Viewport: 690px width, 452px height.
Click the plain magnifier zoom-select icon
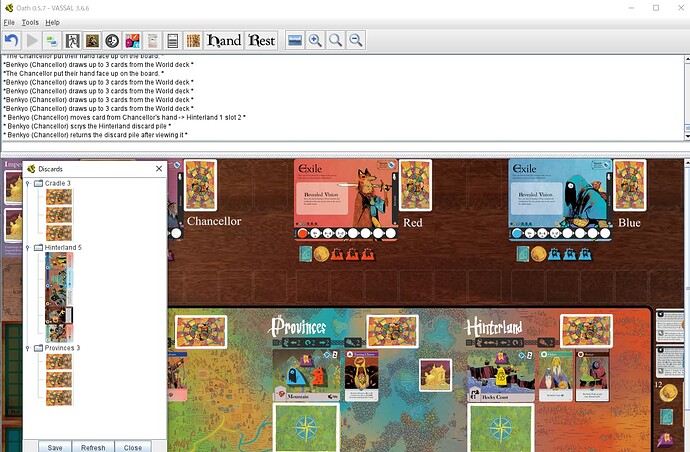click(335, 41)
